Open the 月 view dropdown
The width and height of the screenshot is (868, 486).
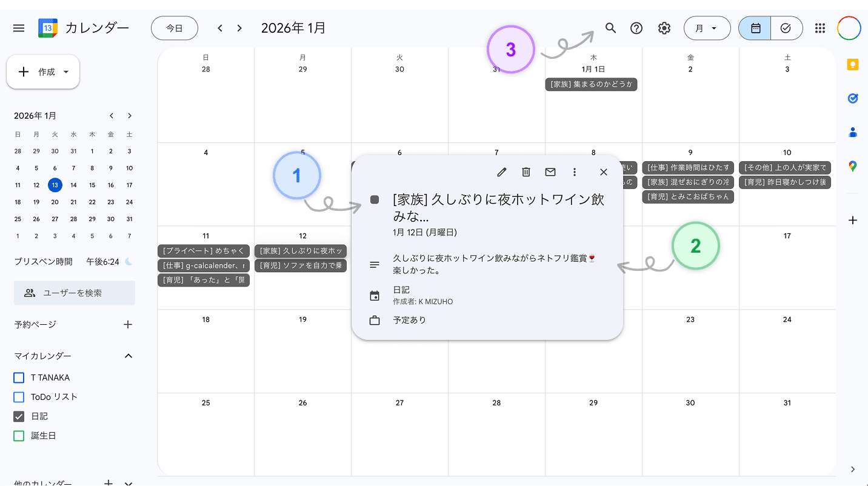click(x=707, y=28)
